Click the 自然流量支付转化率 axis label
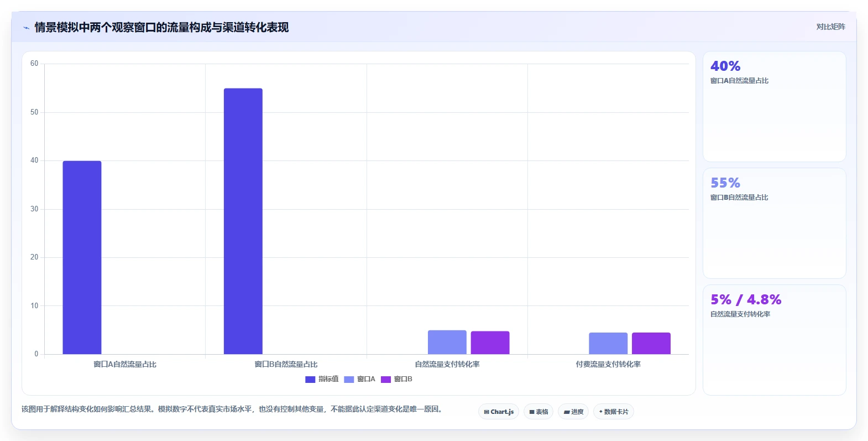 [x=447, y=365]
